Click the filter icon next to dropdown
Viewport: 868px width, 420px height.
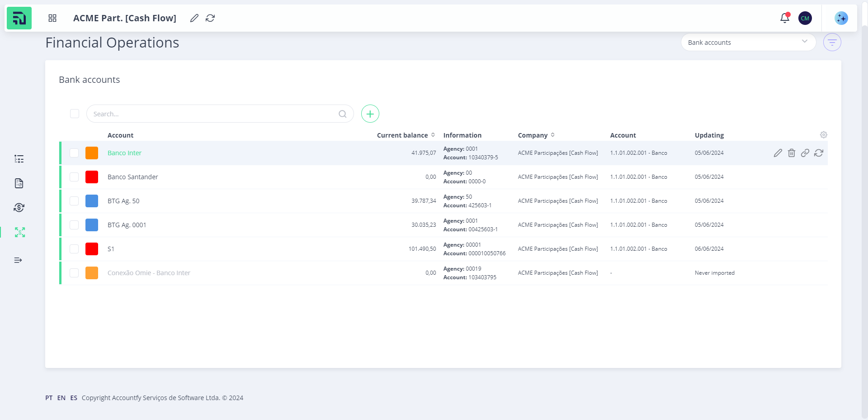point(832,43)
